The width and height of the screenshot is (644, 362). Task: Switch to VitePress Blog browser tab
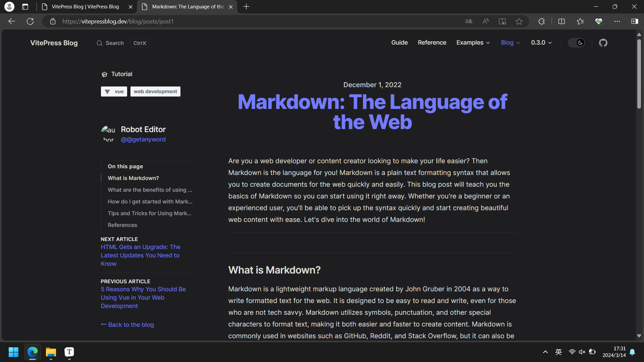click(x=85, y=7)
